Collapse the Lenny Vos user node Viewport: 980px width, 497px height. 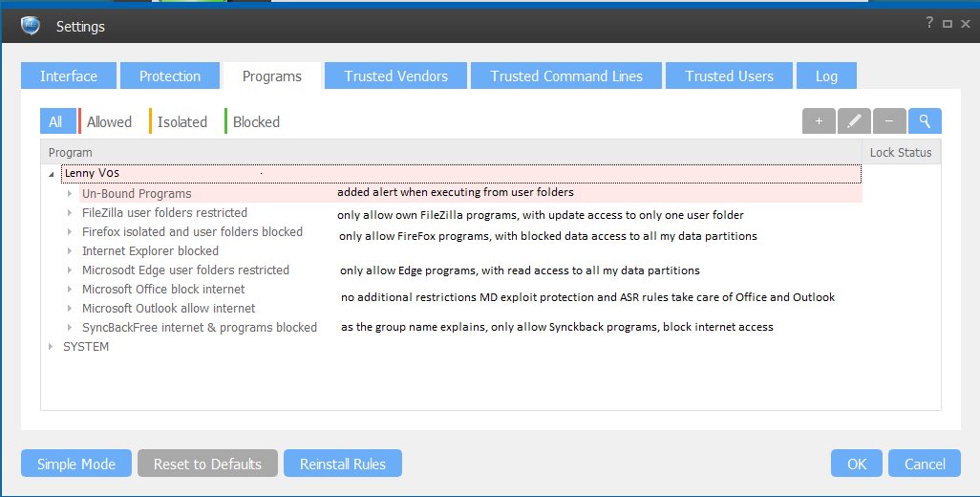point(52,174)
